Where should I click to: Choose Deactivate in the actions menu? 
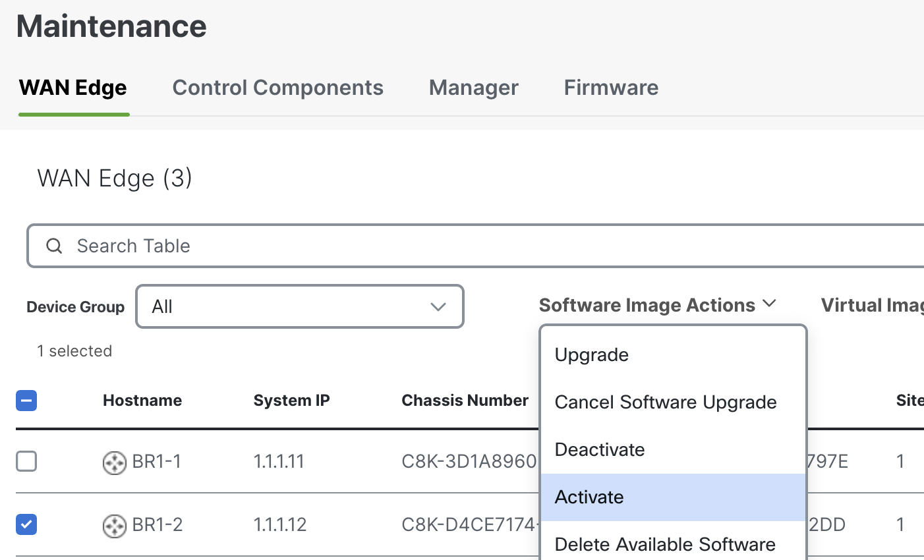(600, 449)
